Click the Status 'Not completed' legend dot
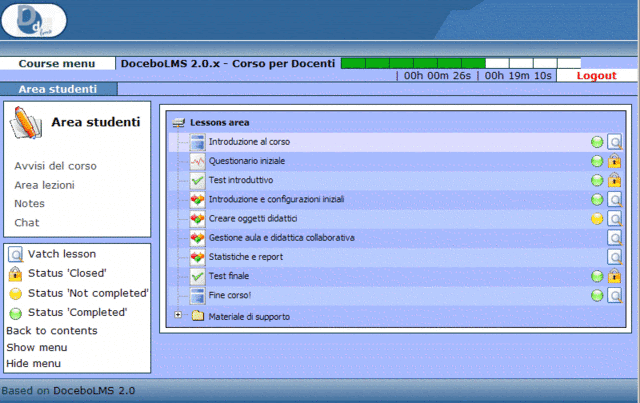 [x=16, y=293]
